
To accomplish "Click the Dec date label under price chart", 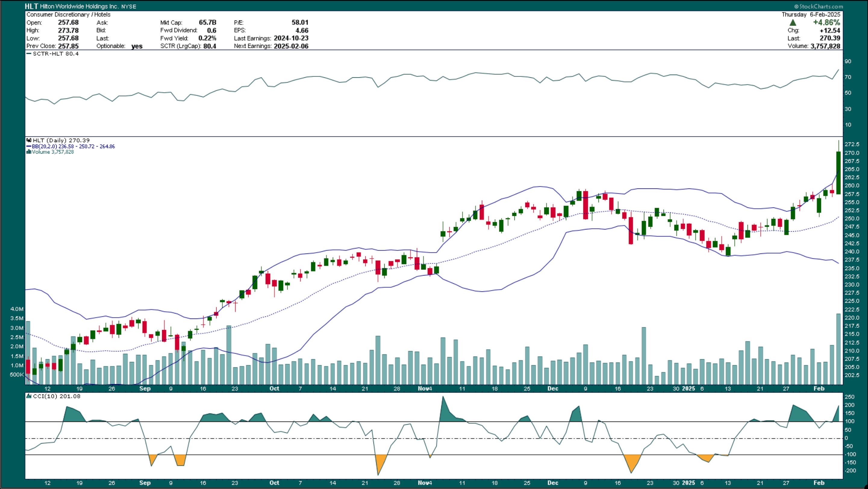I will pyautogui.click(x=553, y=389).
